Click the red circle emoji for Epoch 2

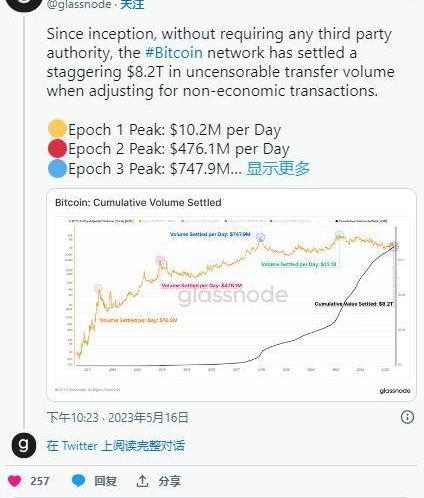tap(57, 149)
